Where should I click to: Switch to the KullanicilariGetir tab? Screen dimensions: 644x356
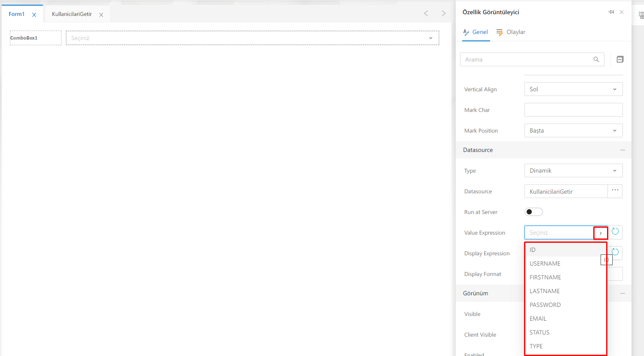[x=72, y=14]
